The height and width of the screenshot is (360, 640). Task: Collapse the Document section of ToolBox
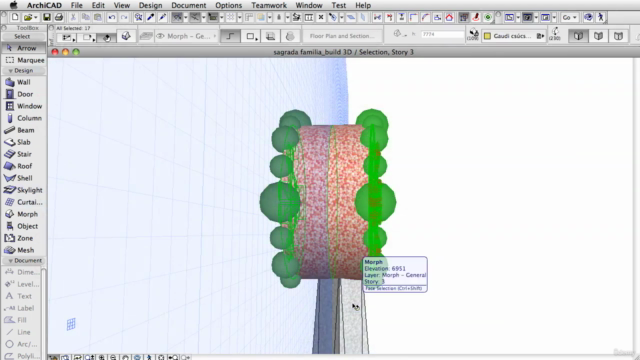point(24,260)
